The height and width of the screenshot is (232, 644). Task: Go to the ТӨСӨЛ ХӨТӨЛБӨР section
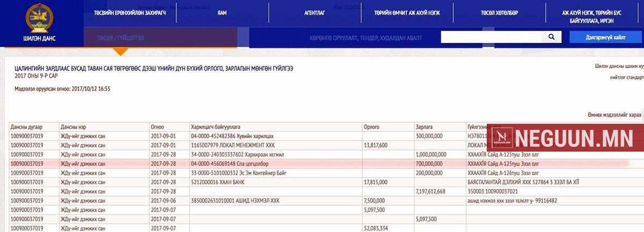pyautogui.click(x=499, y=12)
